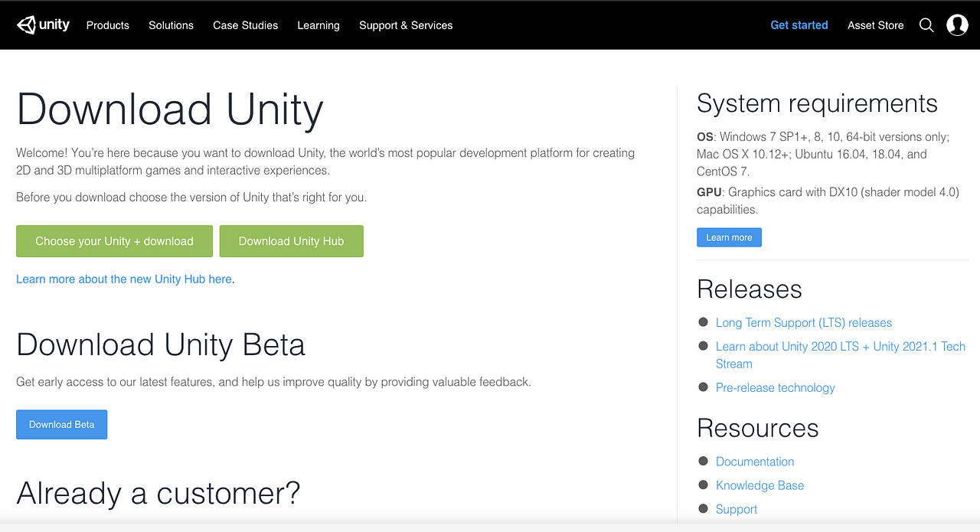Viewport: 980px width, 532px height.
Task: Click the OS requirements text
Action: 823,154
